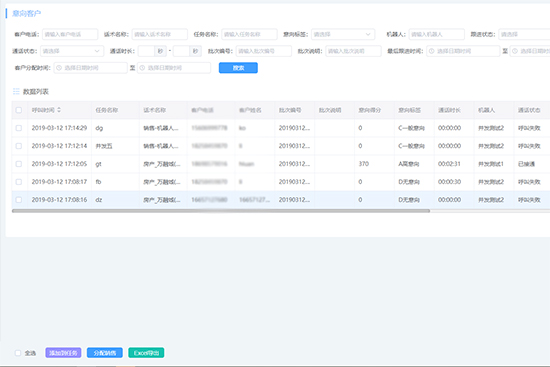
Task: Click task name cell fb
Action: click(98, 182)
